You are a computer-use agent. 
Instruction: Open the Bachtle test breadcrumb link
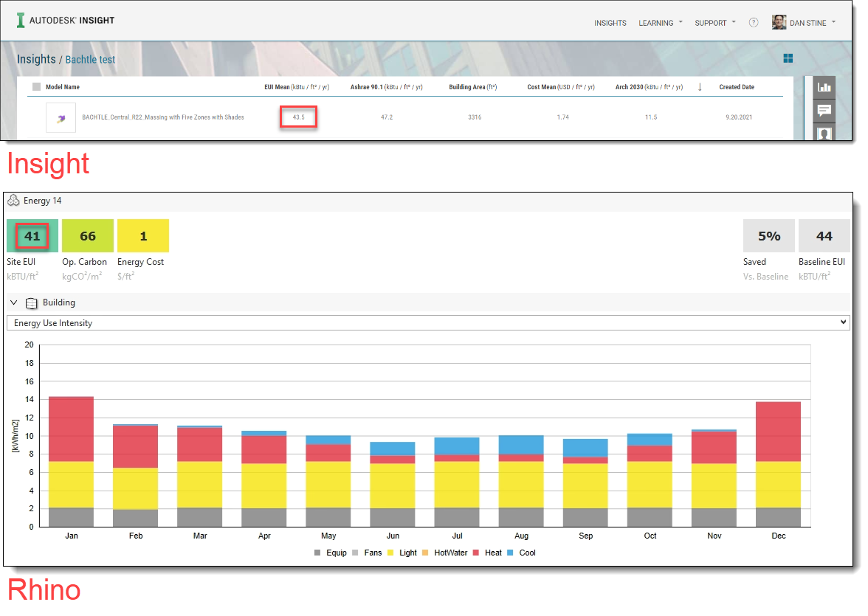click(90, 59)
